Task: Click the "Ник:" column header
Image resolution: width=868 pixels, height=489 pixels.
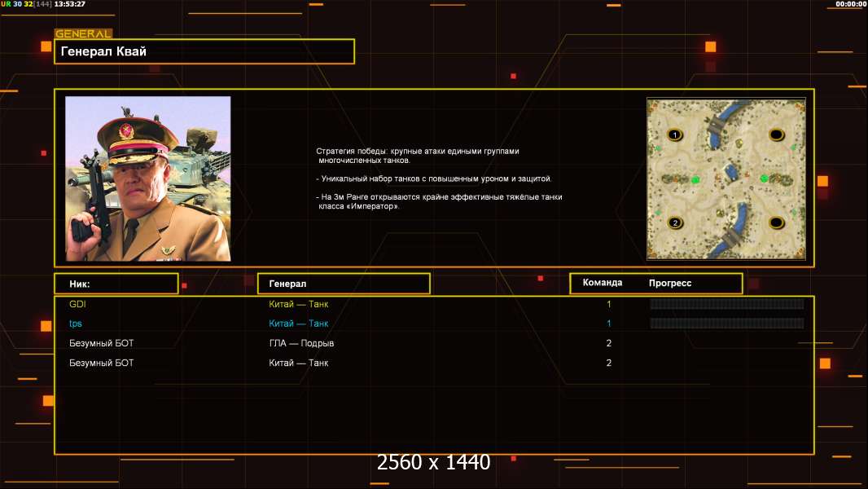Action: (x=116, y=284)
